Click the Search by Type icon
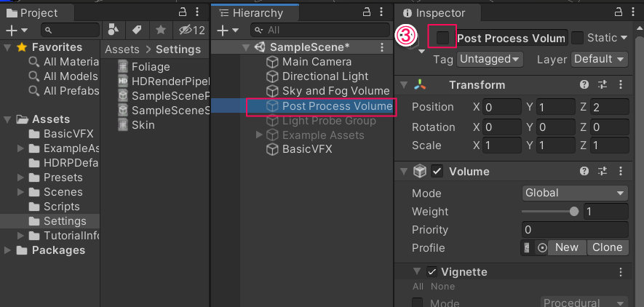Image resolution: width=644 pixels, height=307 pixels. [x=113, y=30]
